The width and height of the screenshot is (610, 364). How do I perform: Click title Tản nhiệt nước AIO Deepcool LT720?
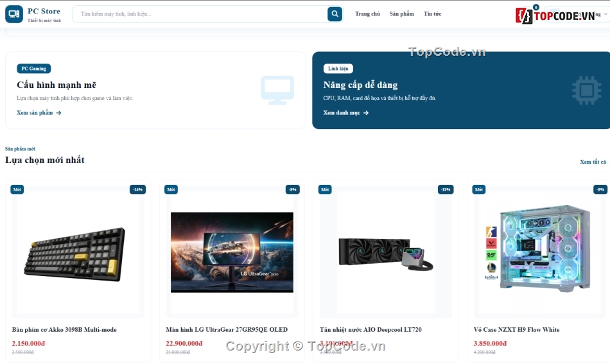tap(370, 330)
